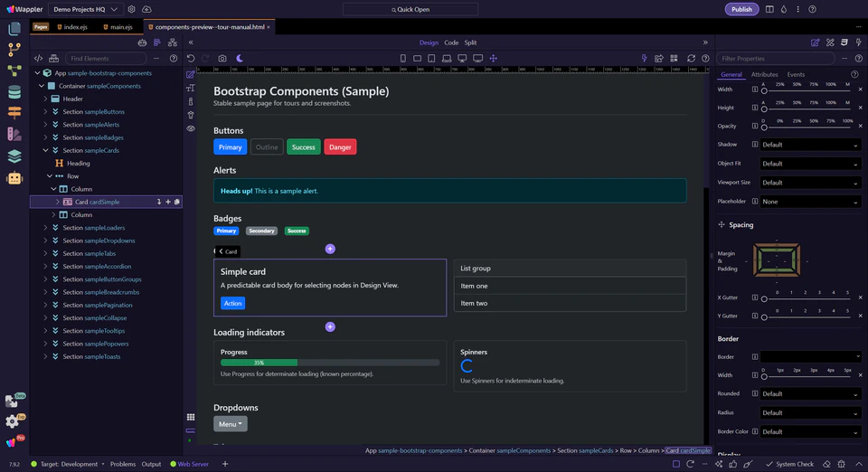
Task: Open the Database manager sidebar icon
Action: click(14, 92)
